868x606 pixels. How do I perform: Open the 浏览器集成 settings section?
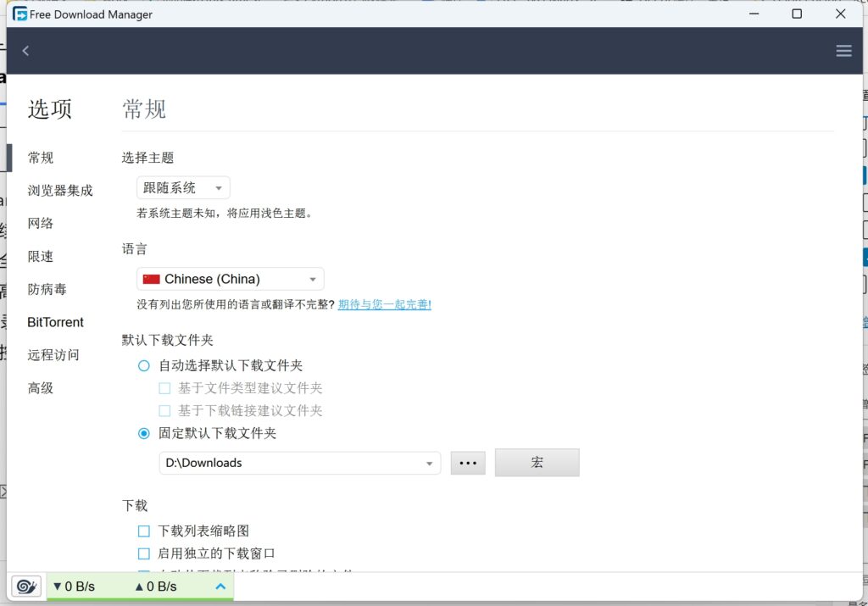click(x=60, y=191)
